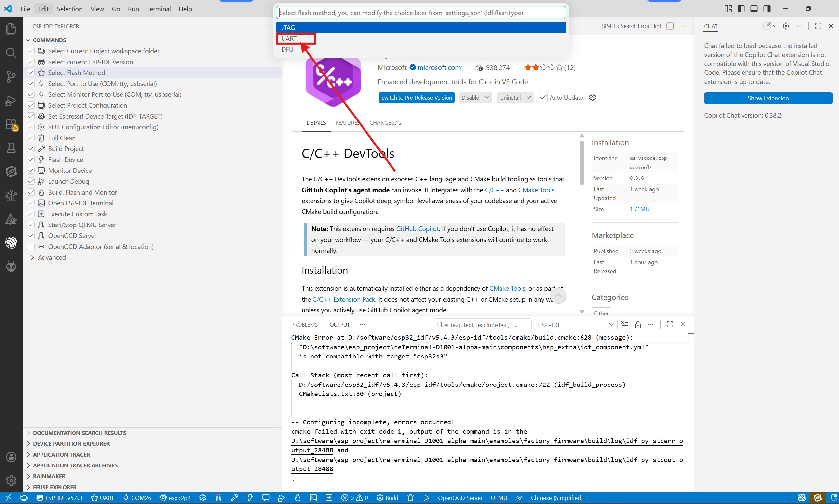Switch to the CHANGELOG tab

click(385, 123)
